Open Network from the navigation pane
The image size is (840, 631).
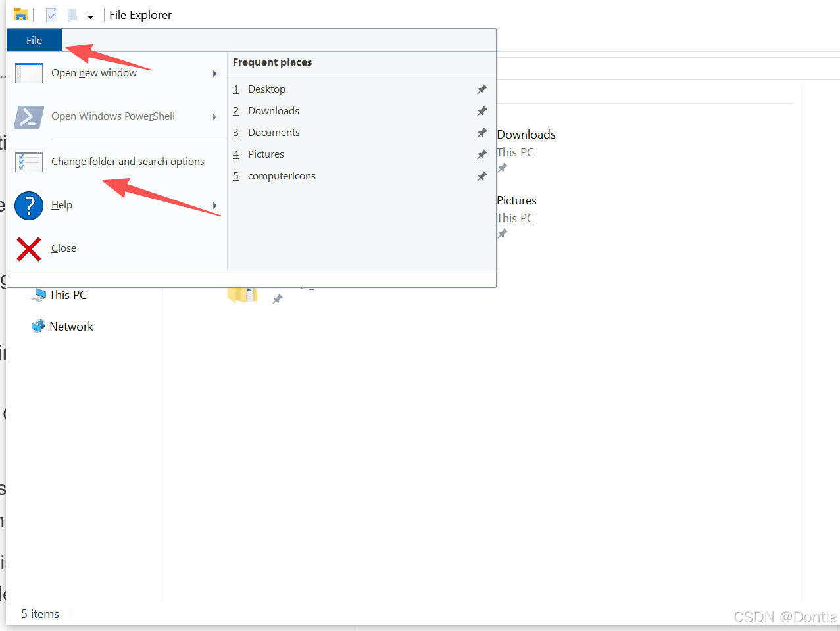click(x=70, y=326)
